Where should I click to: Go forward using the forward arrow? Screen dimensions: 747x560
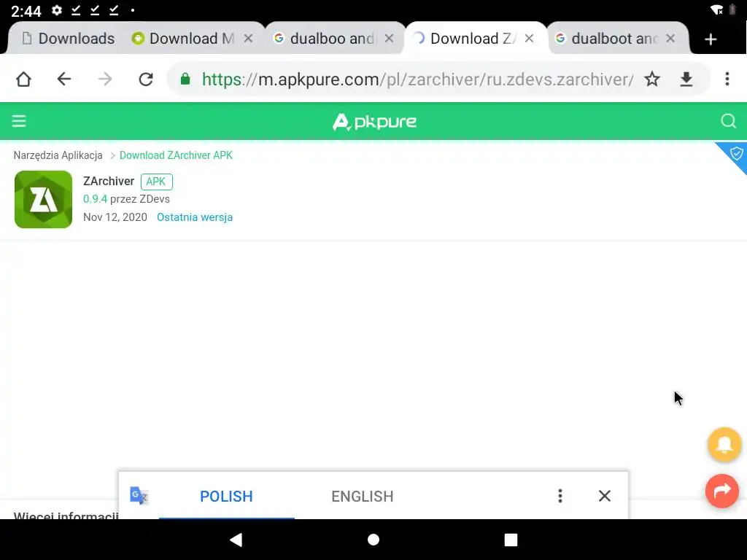(x=105, y=79)
